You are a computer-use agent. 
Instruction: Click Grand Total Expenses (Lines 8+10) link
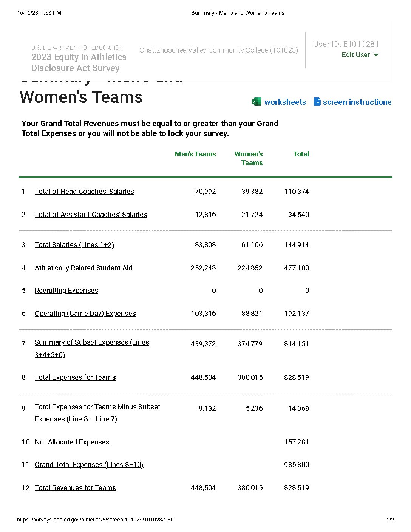tap(89, 464)
